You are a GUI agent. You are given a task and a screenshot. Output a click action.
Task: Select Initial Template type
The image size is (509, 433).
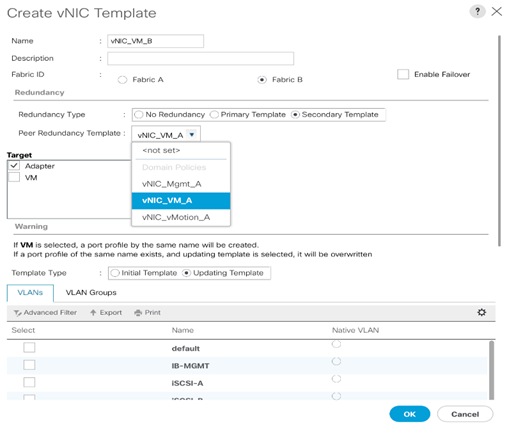115,273
